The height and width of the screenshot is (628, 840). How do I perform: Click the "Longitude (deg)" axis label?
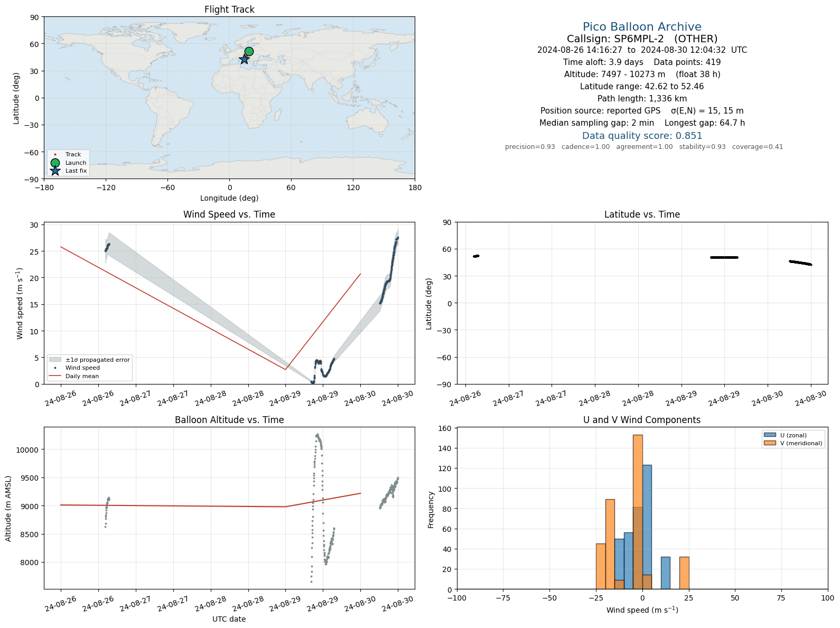229,198
